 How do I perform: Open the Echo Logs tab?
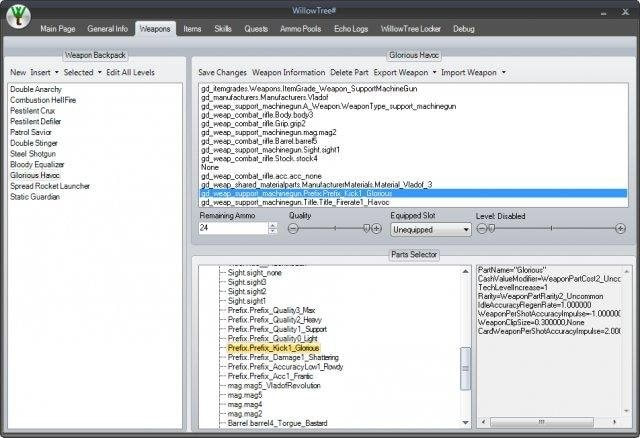tap(351, 29)
